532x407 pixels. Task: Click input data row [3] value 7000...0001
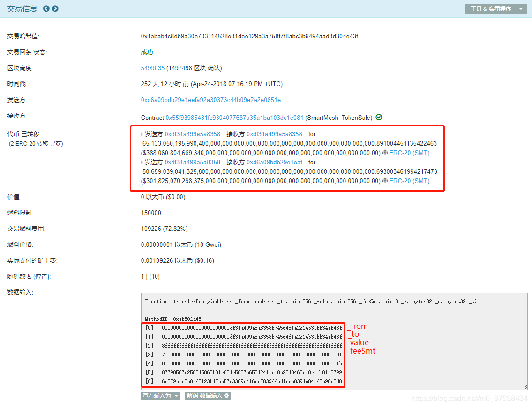coord(252,355)
